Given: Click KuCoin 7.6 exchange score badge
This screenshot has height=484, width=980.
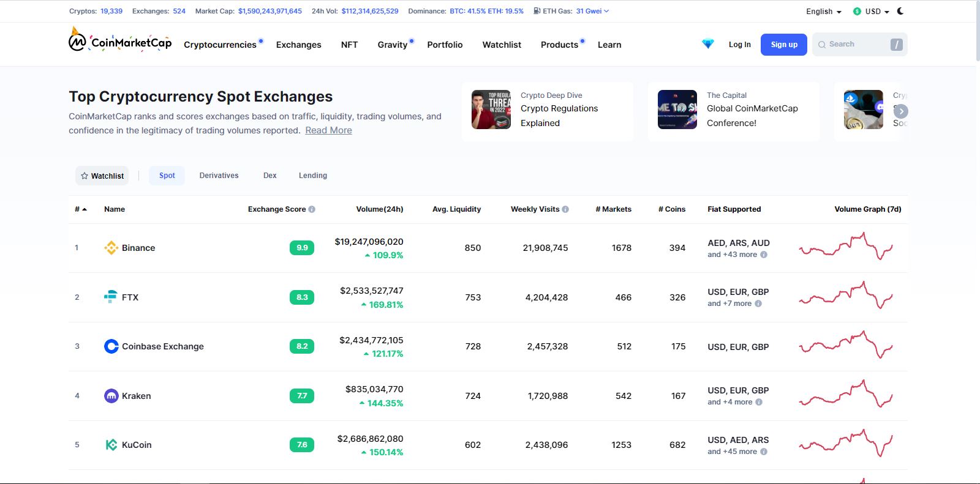Looking at the screenshot, I should point(302,445).
